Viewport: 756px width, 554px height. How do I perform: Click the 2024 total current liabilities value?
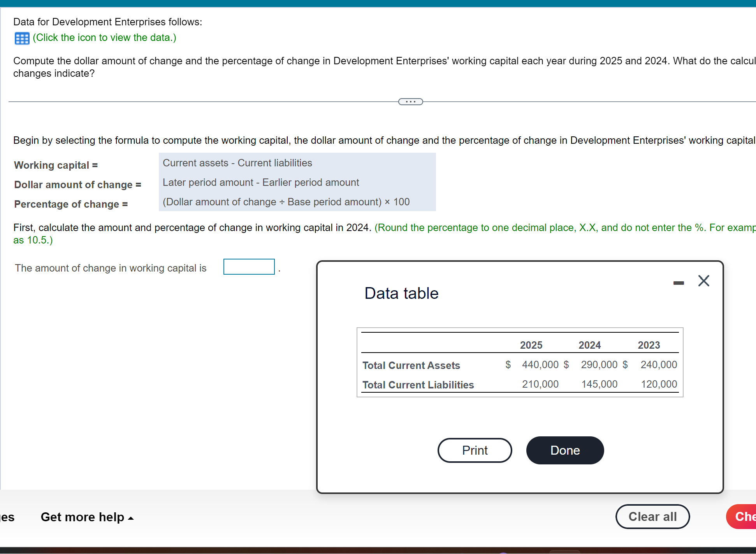pyautogui.click(x=599, y=384)
